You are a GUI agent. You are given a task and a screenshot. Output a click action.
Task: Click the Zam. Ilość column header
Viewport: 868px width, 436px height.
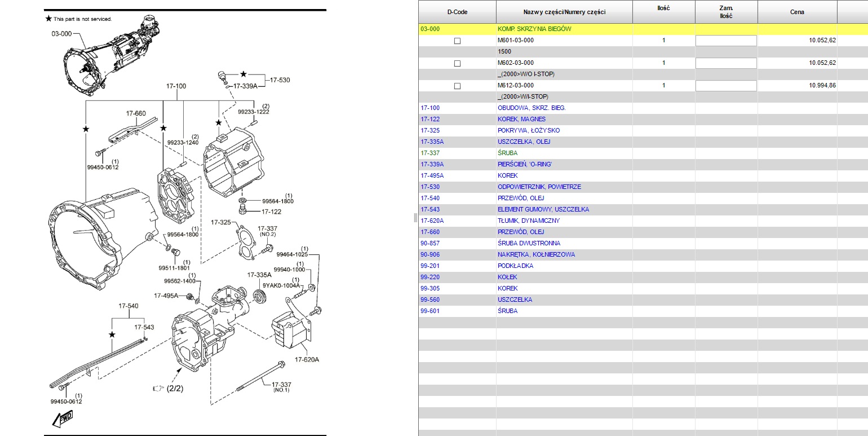(x=726, y=12)
